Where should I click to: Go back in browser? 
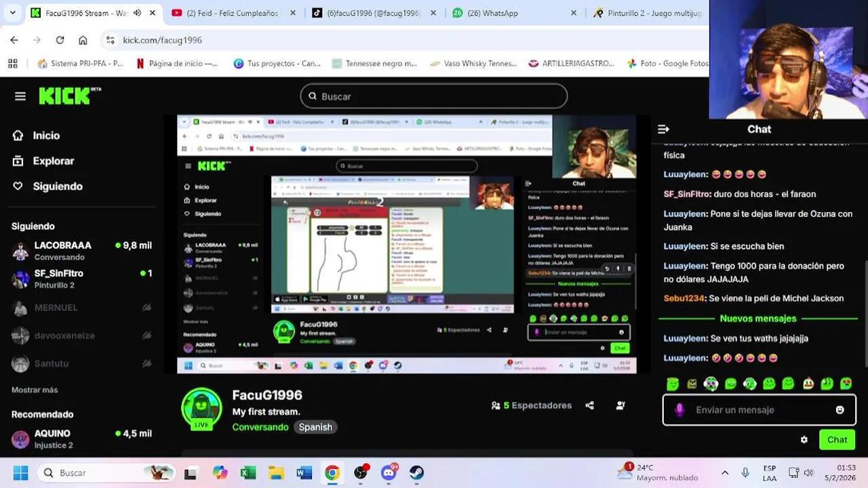(14, 40)
